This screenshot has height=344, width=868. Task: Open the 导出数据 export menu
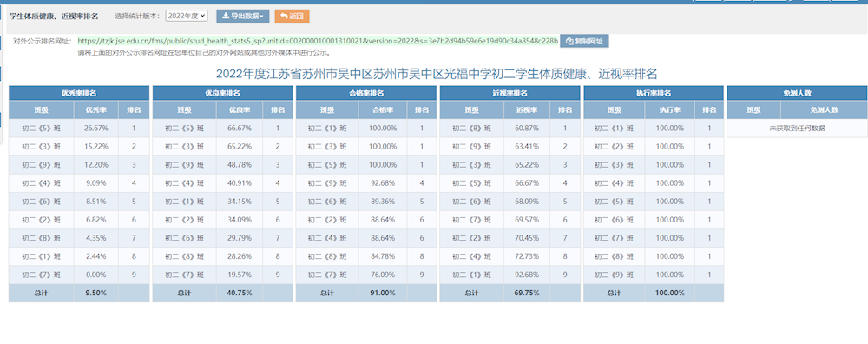click(x=243, y=16)
